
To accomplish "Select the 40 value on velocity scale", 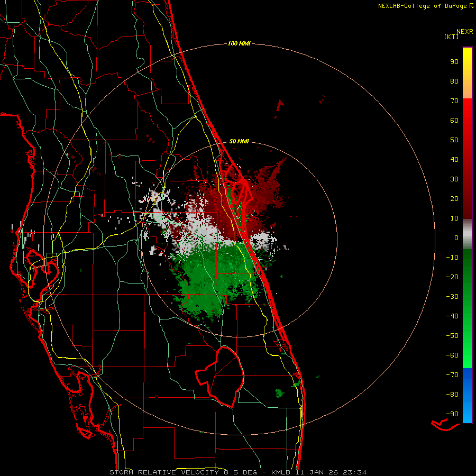I will pyautogui.click(x=454, y=159).
